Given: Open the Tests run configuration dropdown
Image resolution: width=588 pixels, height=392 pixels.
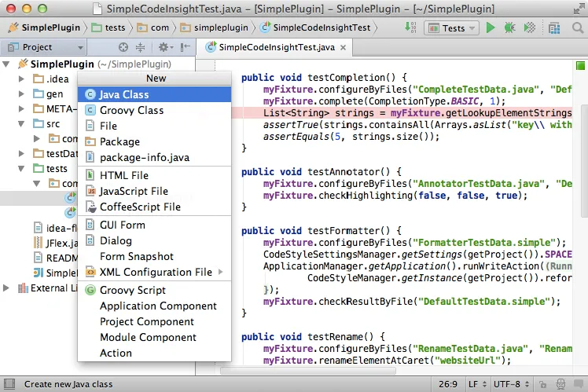Looking at the screenshot, I should [451, 28].
